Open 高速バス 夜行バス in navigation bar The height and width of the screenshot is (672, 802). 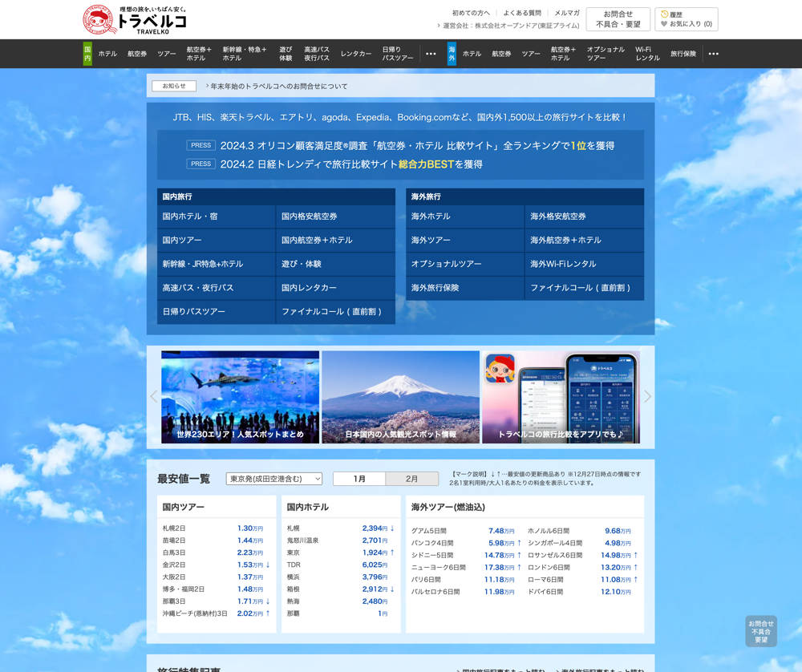[316, 54]
